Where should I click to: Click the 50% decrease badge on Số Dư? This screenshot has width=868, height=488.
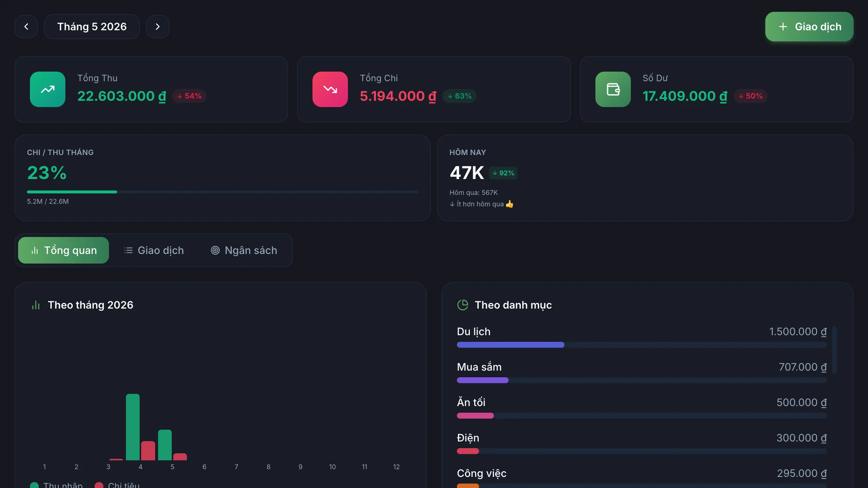(x=751, y=96)
